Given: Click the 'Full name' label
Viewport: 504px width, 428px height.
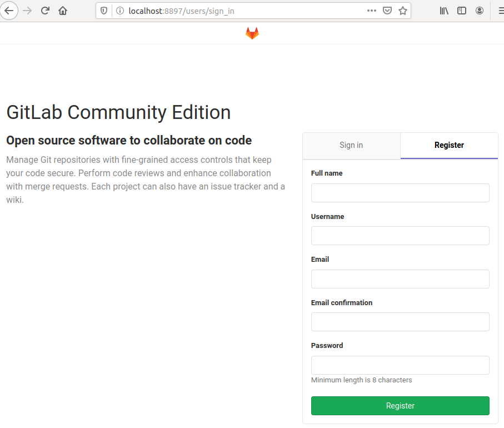Looking at the screenshot, I should coord(327,173).
